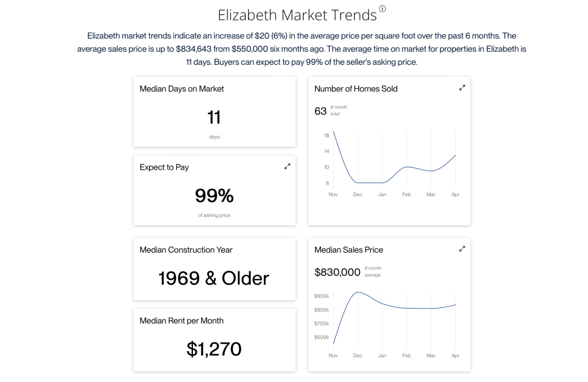Expand the Expect to Pay card
Viewport: 588px width, 382px height.
click(287, 166)
